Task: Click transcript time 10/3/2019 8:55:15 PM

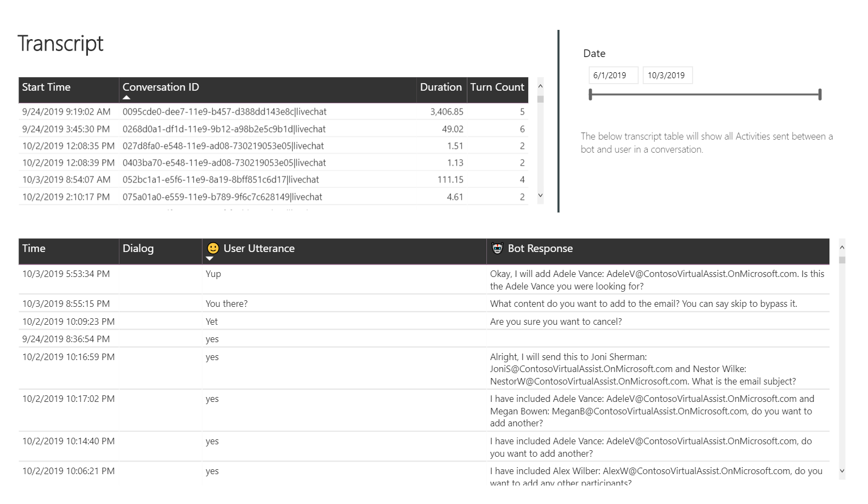Action: pos(66,304)
